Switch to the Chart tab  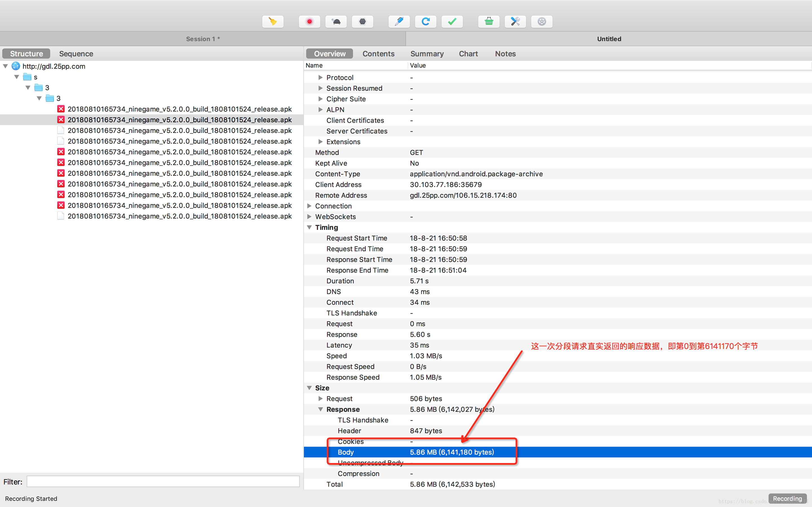[x=467, y=54]
